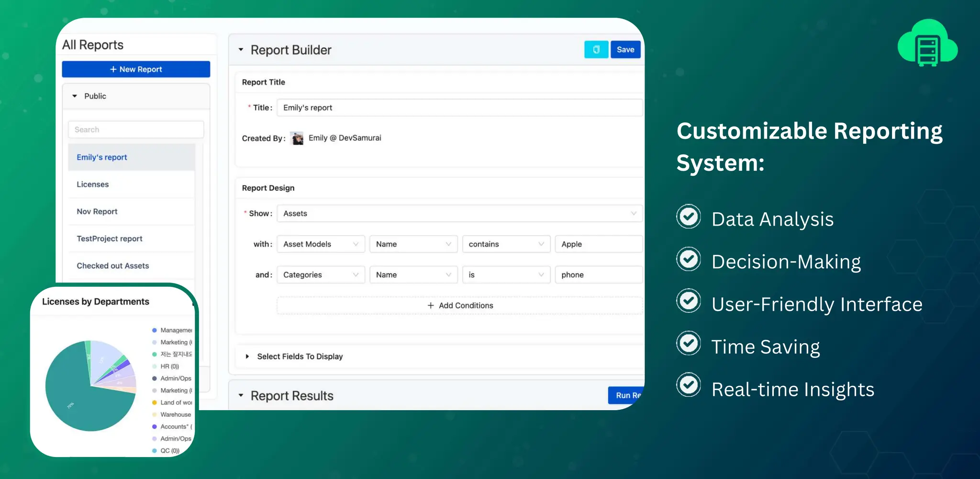This screenshot has width=980, height=479.
Task: Open the Asset Models dropdown
Action: pyautogui.click(x=321, y=244)
